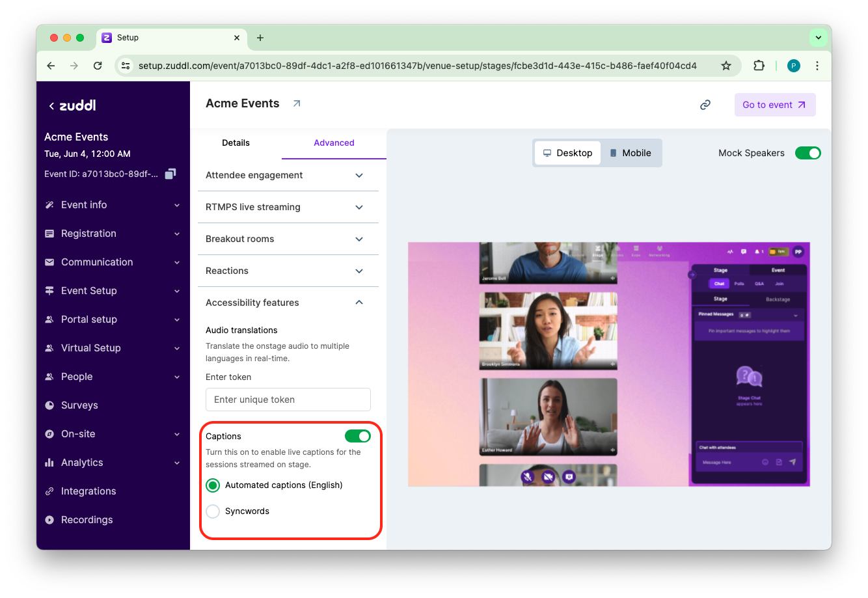This screenshot has width=868, height=598.
Task: Click the Acme Events page heading
Action: 243,103
